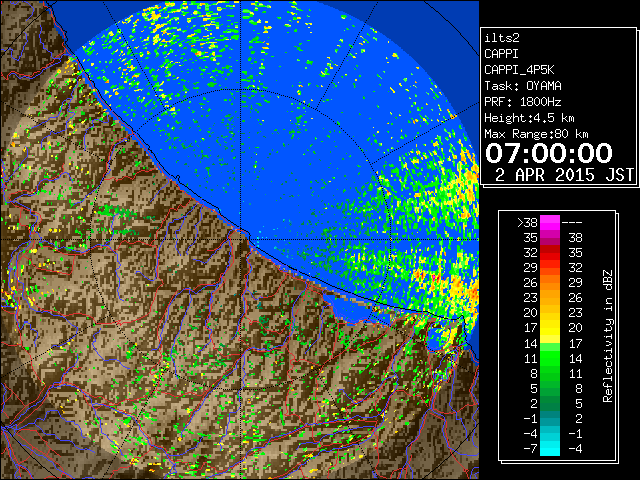Click the 'PRF: 1800Hz' text
640x480 pixels.
click(523, 102)
